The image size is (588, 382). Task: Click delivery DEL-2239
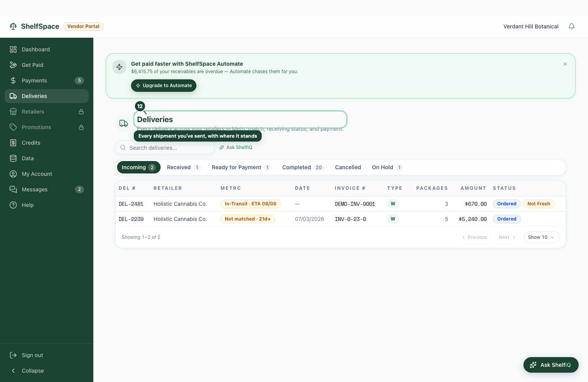tap(131, 219)
